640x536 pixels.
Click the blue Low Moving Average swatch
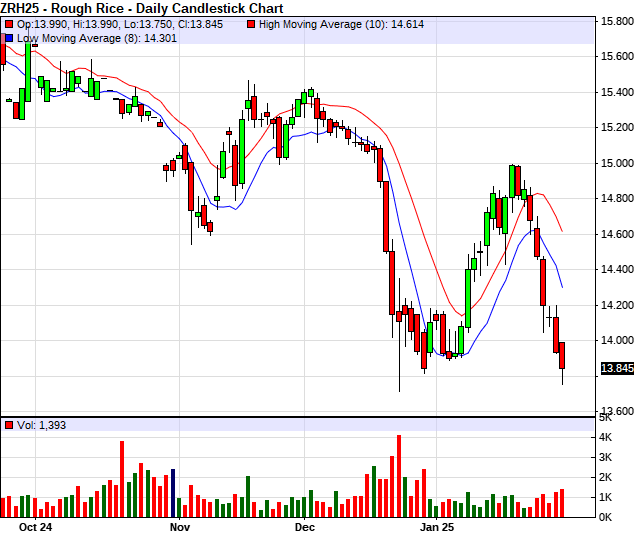coord(9,38)
